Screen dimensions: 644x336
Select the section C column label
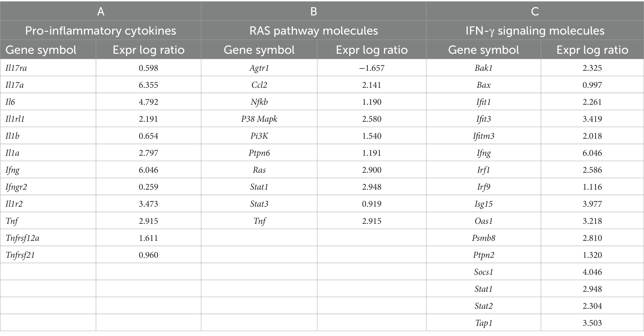(535, 12)
